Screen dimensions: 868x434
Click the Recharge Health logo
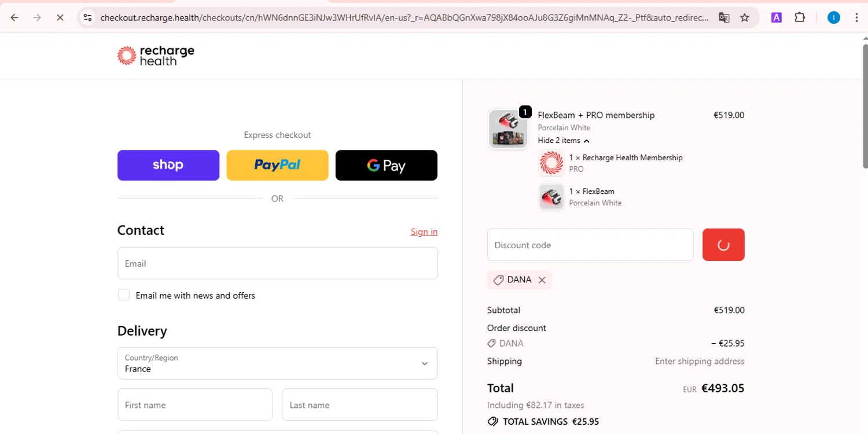pyautogui.click(x=156, y=56)
